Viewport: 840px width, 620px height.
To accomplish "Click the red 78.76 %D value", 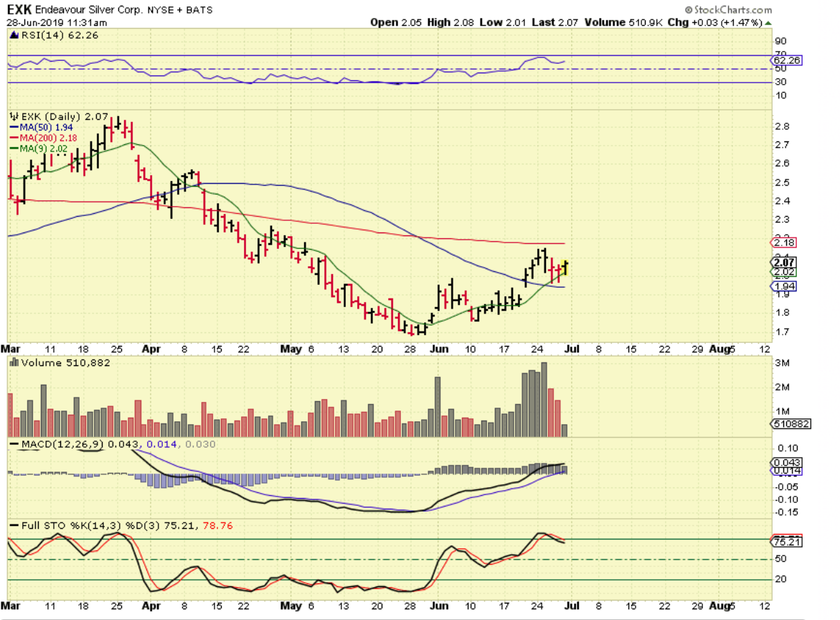I will [x=218, y=526].
